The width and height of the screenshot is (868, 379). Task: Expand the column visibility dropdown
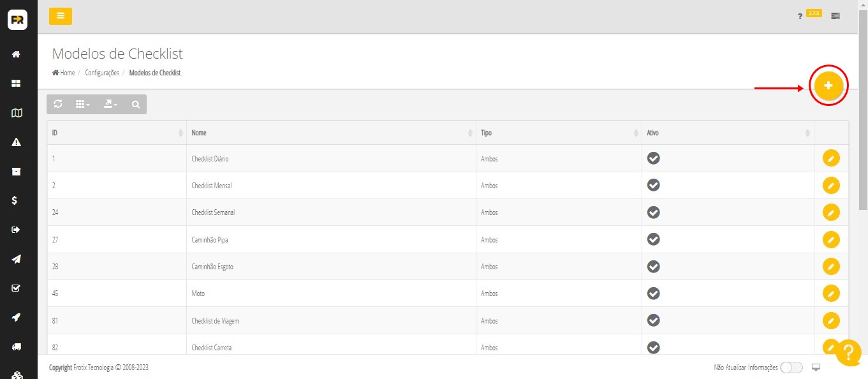coord(83,104)
